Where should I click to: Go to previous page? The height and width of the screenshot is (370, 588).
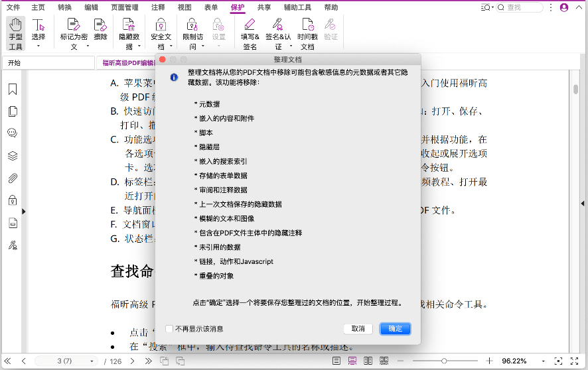point(24,361)
